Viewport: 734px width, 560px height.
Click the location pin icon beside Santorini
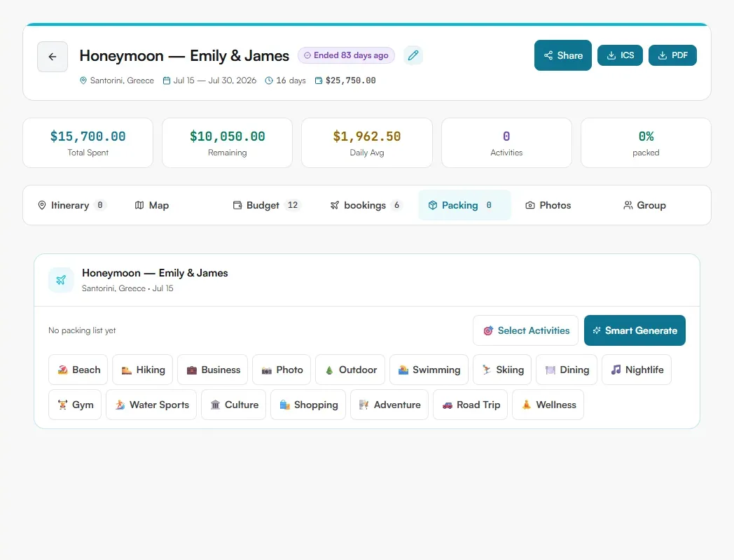[83, 80]
